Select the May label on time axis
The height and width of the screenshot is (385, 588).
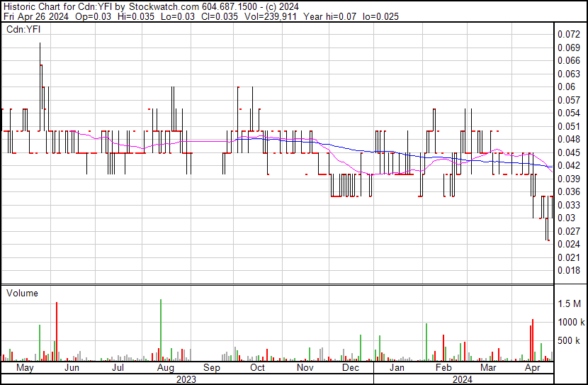(x=24, y=368)
